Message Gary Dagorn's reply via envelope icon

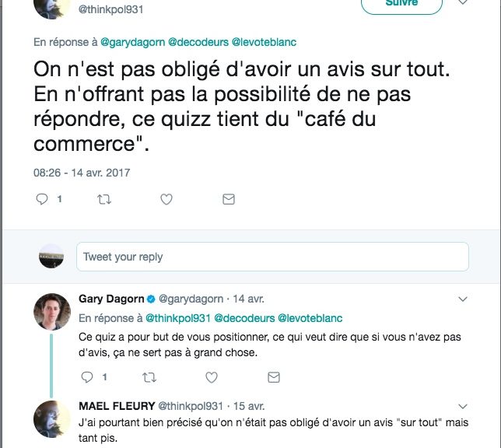click(273, 377)
